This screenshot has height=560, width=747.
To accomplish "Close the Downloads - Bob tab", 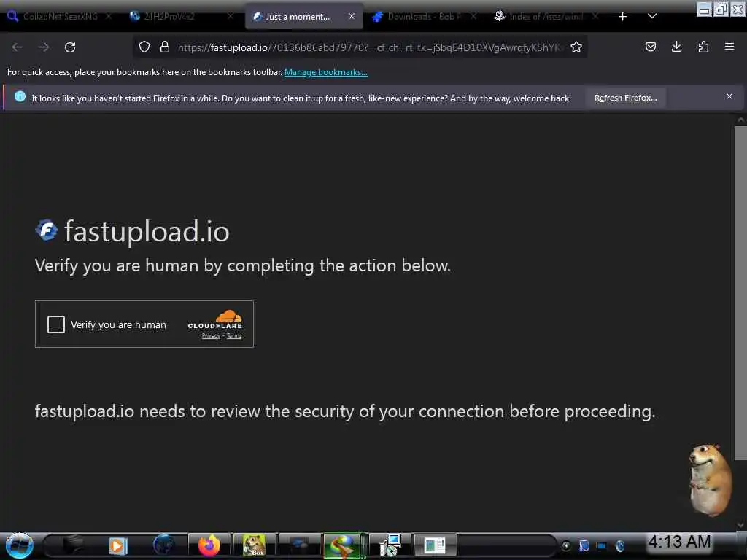I will [x=473, y=16].
